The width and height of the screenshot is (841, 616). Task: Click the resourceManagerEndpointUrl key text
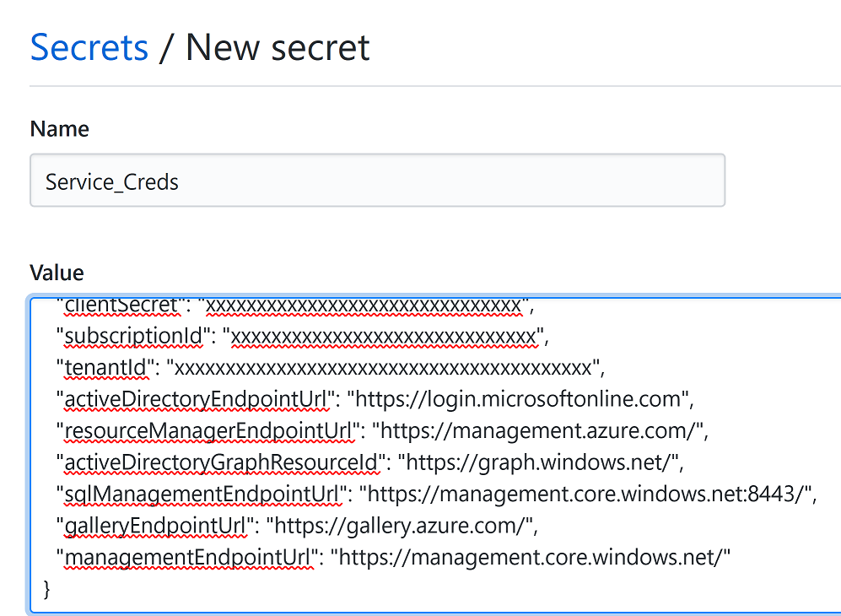208,431
